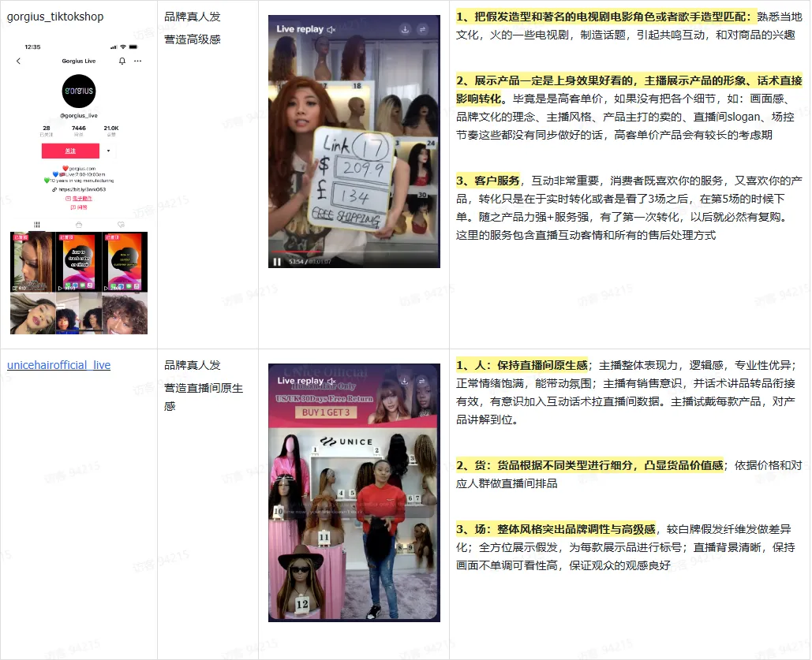Screen dimensions: 812x660
Task: Click download icon in UNice live replay
Action: pos(405,381)
